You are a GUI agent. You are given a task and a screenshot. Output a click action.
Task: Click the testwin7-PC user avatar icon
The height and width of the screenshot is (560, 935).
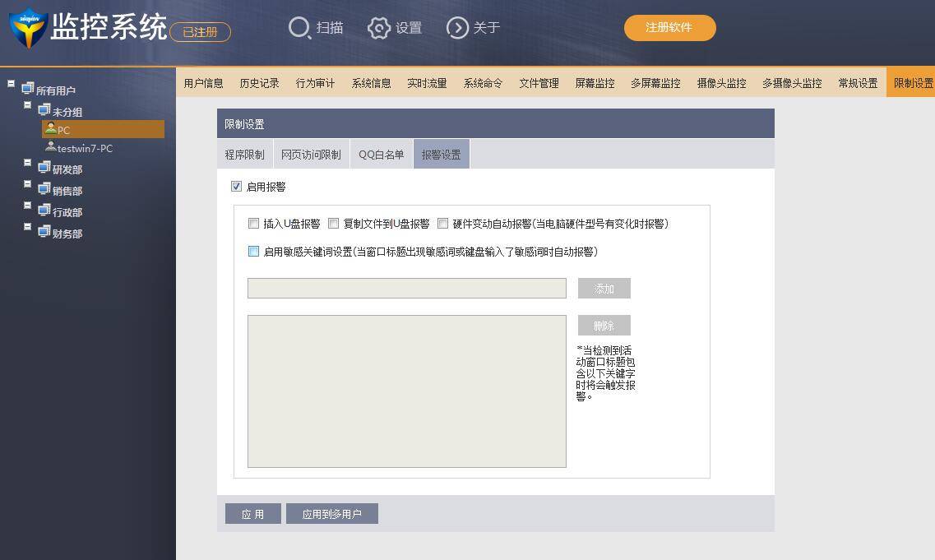(51, 146)
